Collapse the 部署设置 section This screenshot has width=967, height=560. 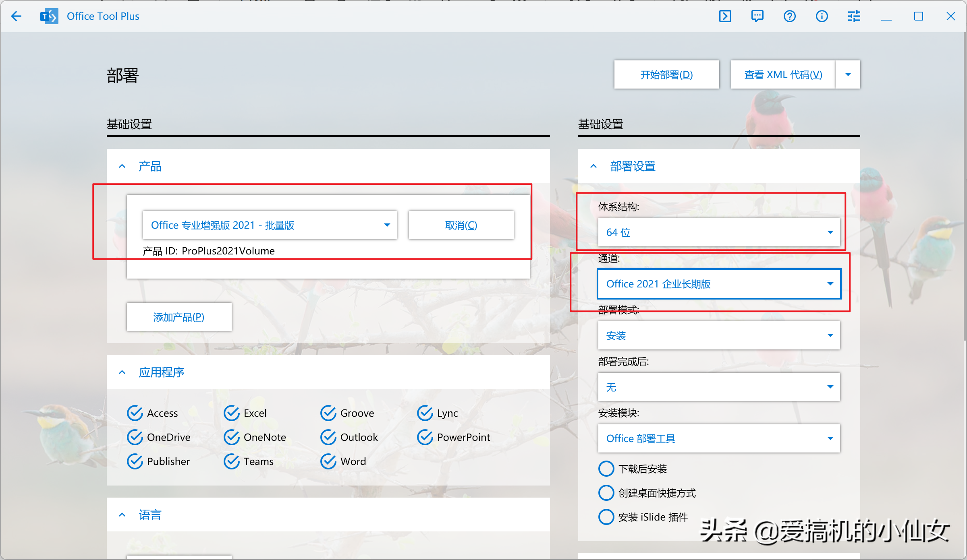click(x=593, y=166)
